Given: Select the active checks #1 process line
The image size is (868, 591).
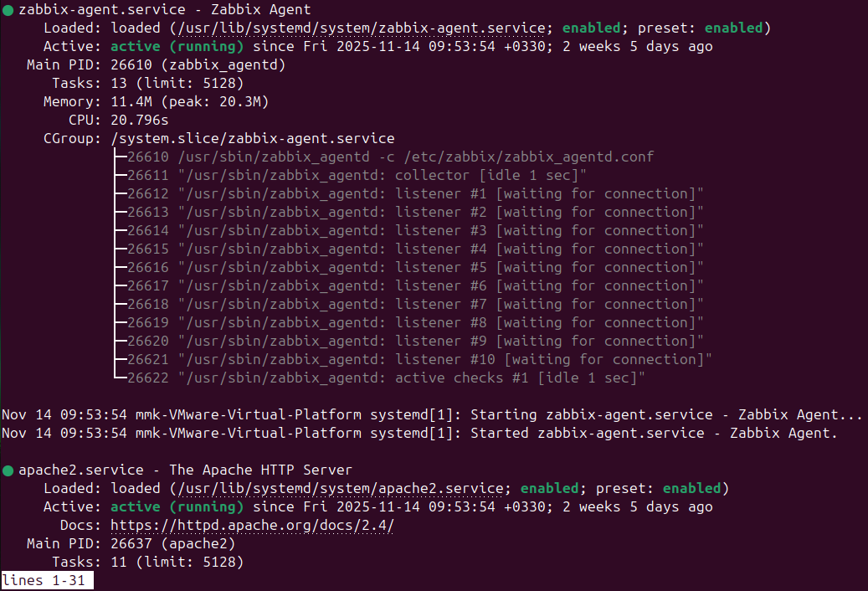Looking at the screenshot, I should point(385,378).
